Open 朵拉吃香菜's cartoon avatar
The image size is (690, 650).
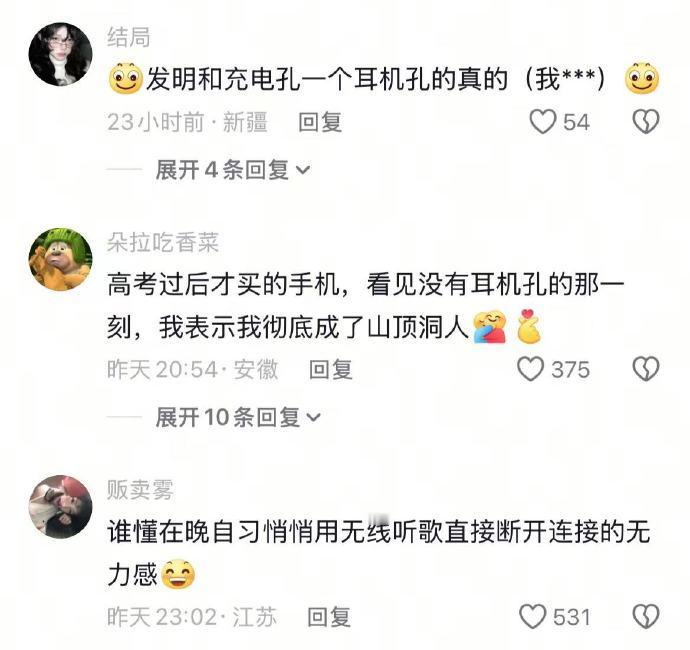pos(60,259)
